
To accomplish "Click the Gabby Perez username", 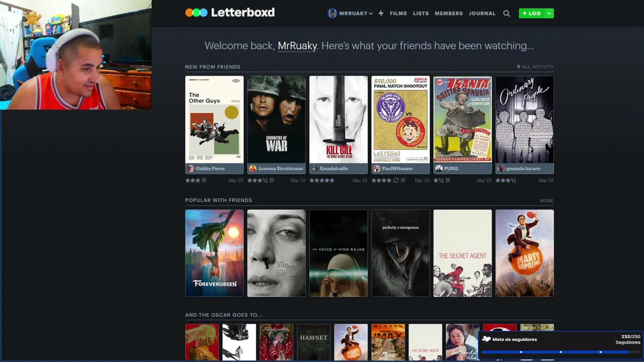I will 210,168.
